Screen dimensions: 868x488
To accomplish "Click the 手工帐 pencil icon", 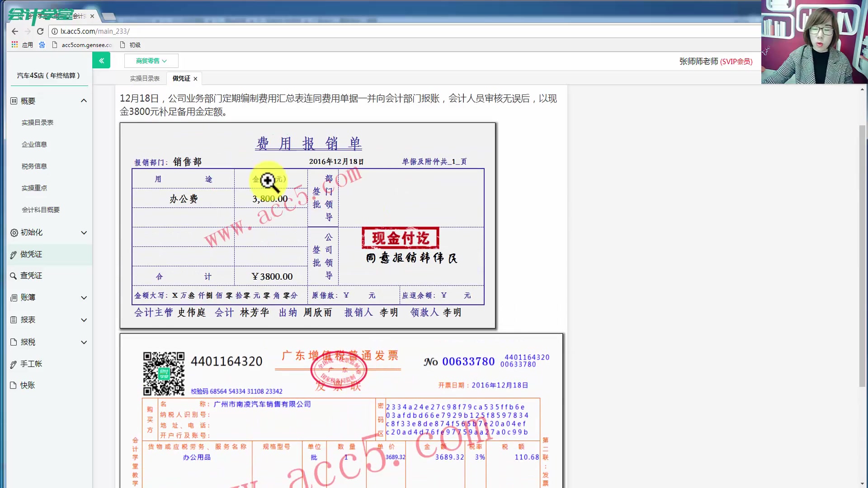I will tap(14, 364).
